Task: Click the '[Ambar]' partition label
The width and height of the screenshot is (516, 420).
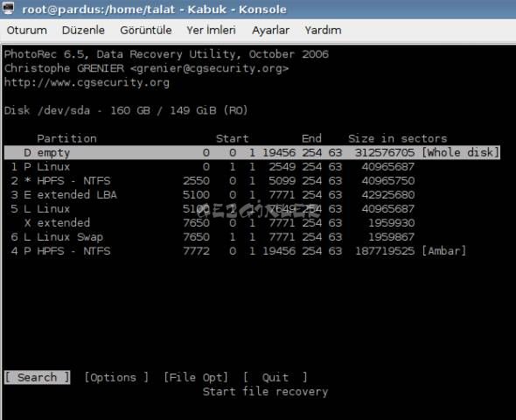Action: [x=444, y=251]
